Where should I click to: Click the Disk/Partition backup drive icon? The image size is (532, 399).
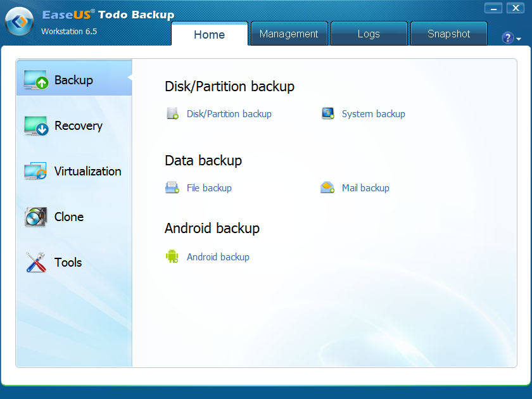172,114
